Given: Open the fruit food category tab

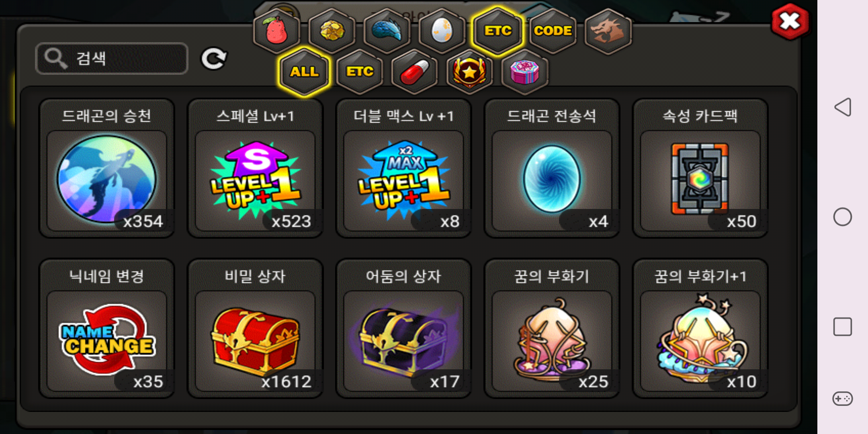Looking at the screenshot, I should (x=276, y=31).
